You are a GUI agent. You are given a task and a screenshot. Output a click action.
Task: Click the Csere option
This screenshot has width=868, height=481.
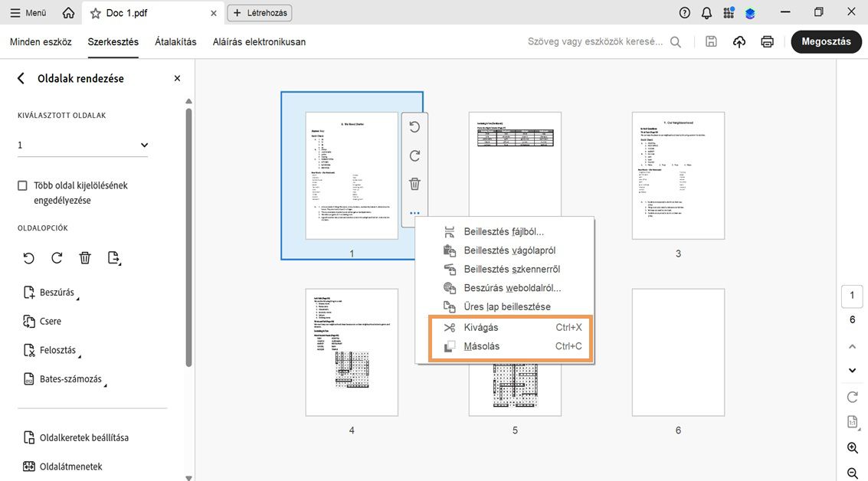pos(42,321)
